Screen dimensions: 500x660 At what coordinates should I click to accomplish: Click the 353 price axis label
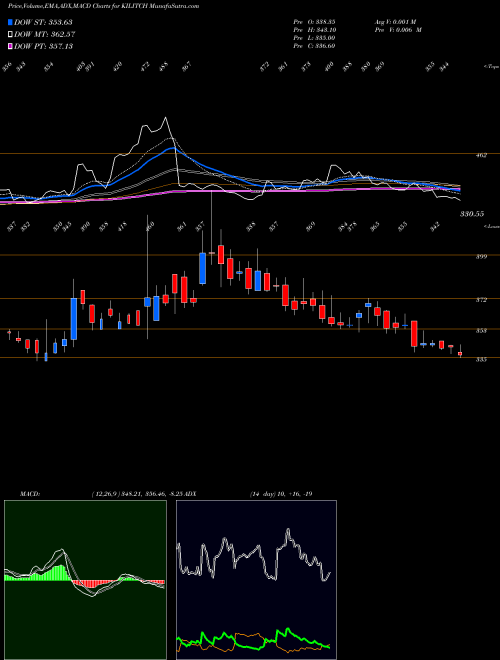[x=481, y=331]
